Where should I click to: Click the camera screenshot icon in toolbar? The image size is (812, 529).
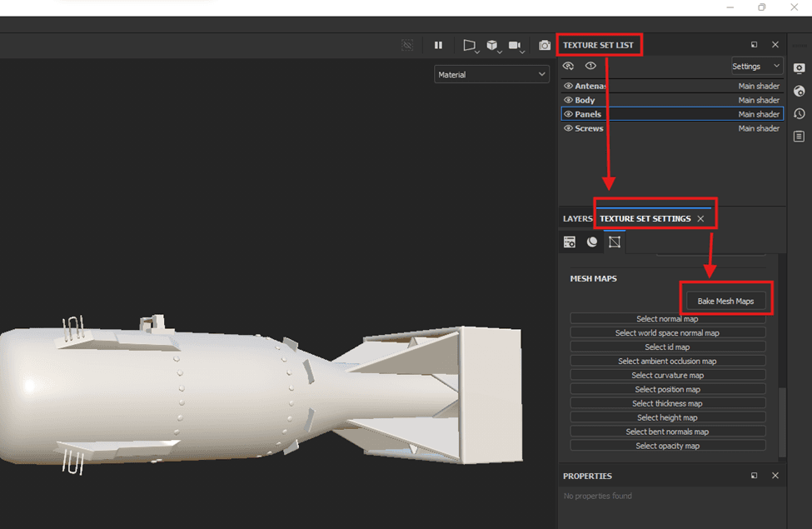point(545,45)
